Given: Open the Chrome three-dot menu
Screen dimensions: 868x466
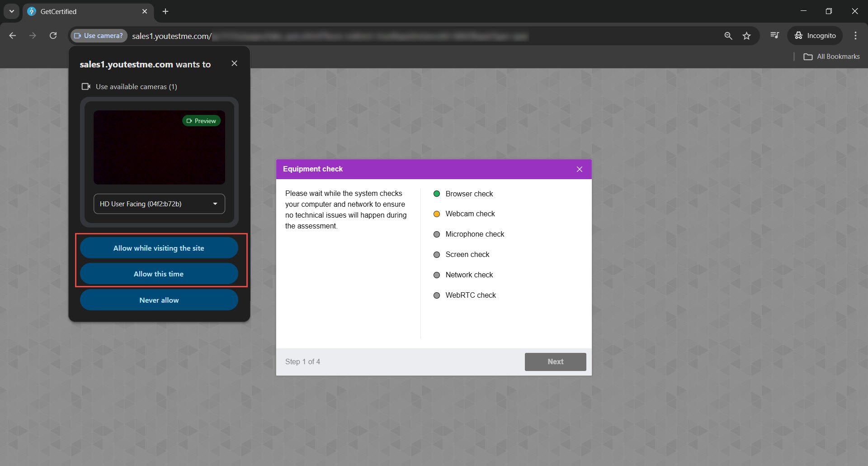Looking at the screenshot, I should [855, 36].
